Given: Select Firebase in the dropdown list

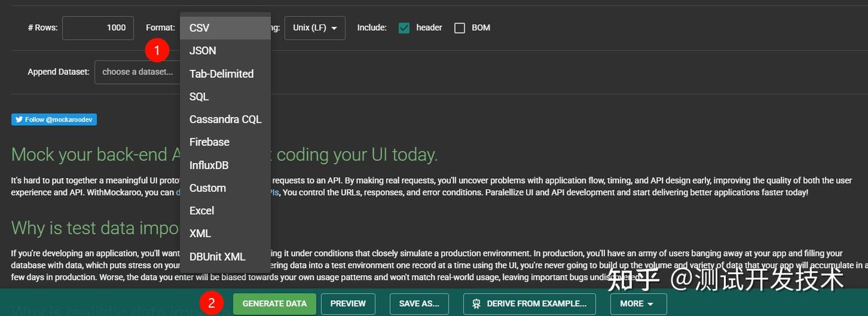Looking at the screenshot, I should tap(209, 142).
